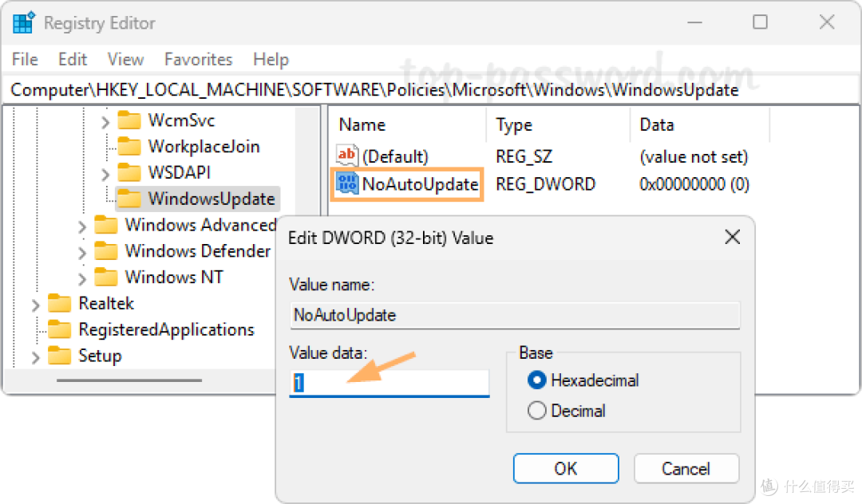Expand the WcmSvc tree node
Viewport: 862px width, 504px height.
105,122
